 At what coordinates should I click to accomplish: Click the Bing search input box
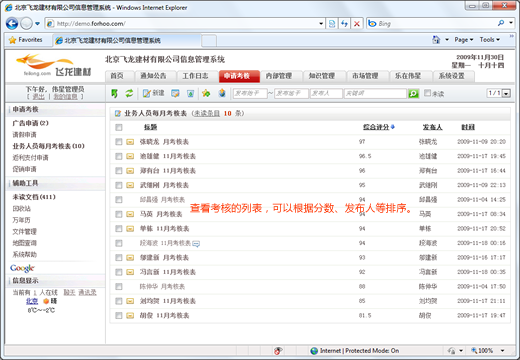point(436,24)
